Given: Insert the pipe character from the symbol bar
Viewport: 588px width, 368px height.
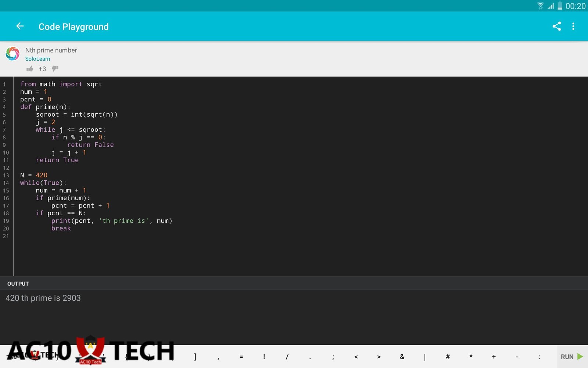Looking at the screenshot, I should click(424, 357).
